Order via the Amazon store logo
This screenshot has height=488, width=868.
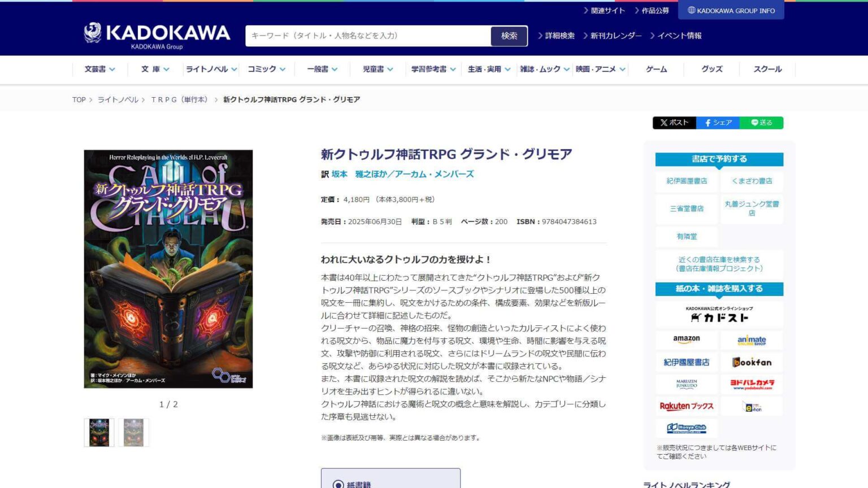click(685, 340)
